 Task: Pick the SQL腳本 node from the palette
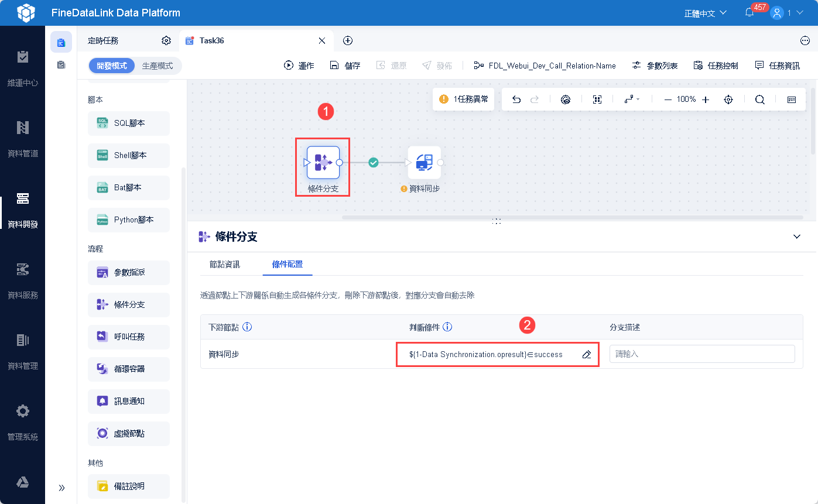129,124
